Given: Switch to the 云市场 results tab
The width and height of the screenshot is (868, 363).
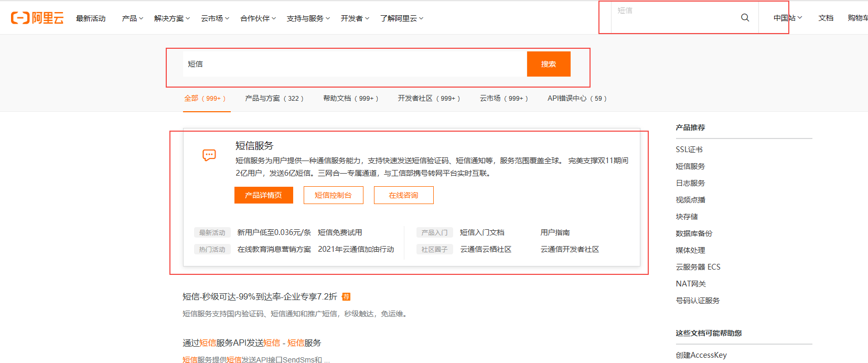Looking at the screenshot, I should click(x=504, y=98).
